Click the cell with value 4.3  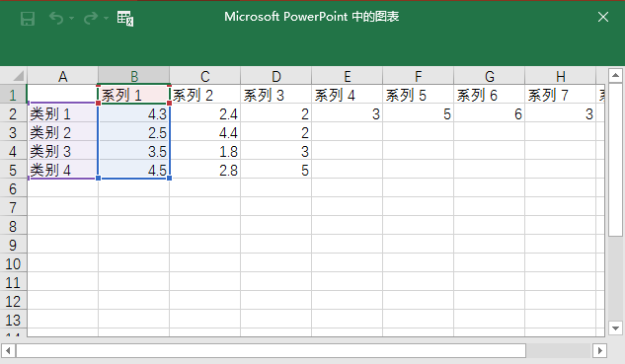pyautogui.click(x=134, y=113)
